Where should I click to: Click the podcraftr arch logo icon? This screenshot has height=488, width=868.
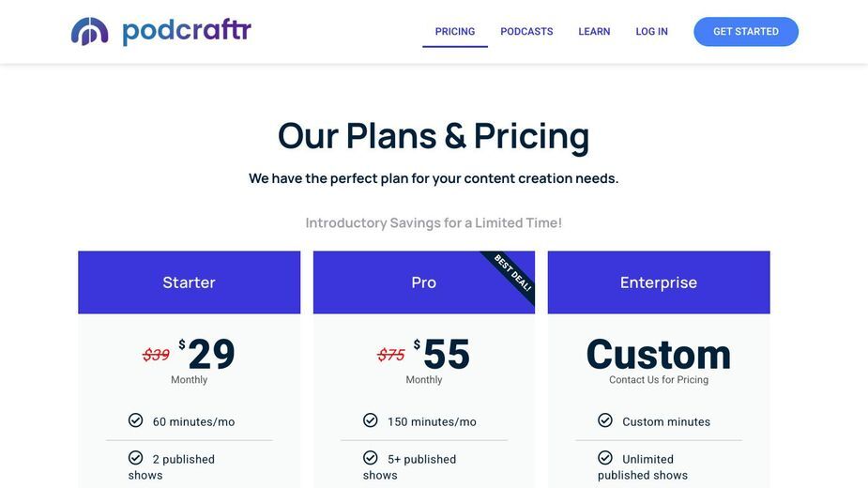[90, 32]
